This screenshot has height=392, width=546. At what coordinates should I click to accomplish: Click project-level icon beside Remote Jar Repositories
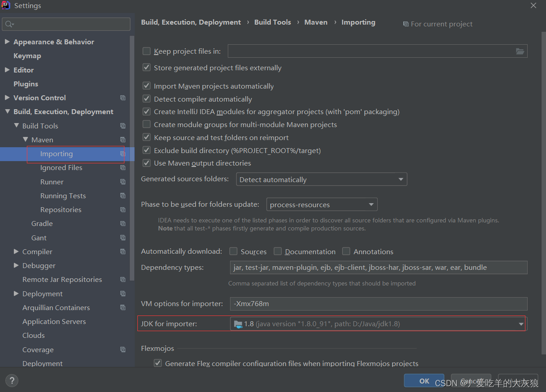(x=123, y=279)
